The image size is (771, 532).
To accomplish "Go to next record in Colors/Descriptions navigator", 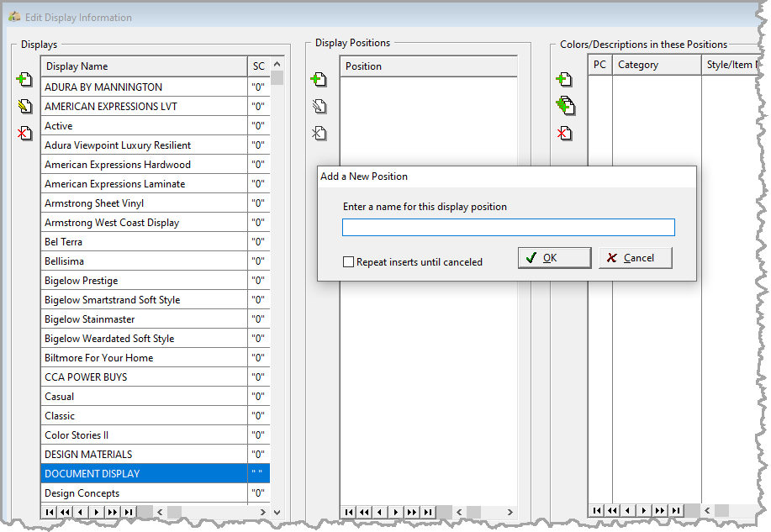I will tap(644, 510).
